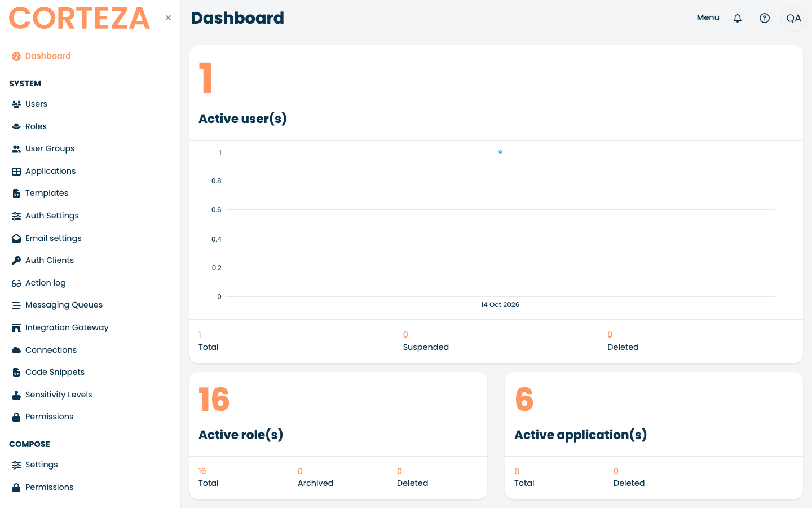Click the Users people icon

click(16, 104)
